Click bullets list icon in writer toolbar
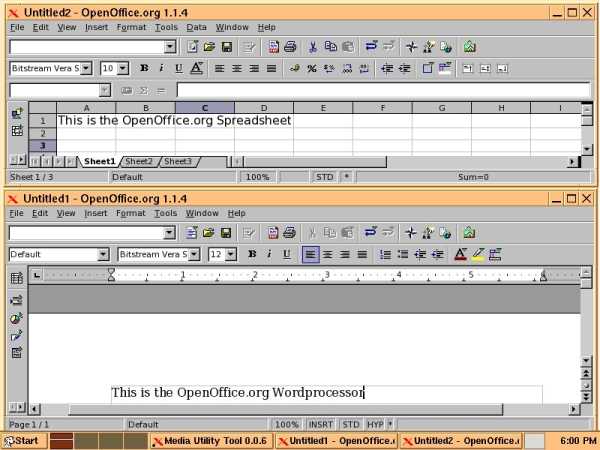Viewport: 600px width, 450px height. pos(403,254)
